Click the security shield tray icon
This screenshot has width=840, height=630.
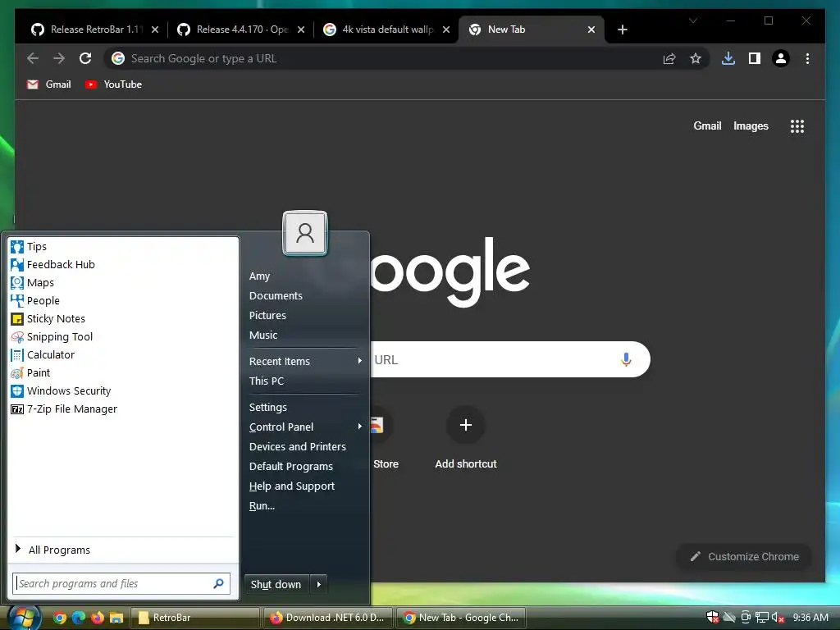[x=713, y=618]
